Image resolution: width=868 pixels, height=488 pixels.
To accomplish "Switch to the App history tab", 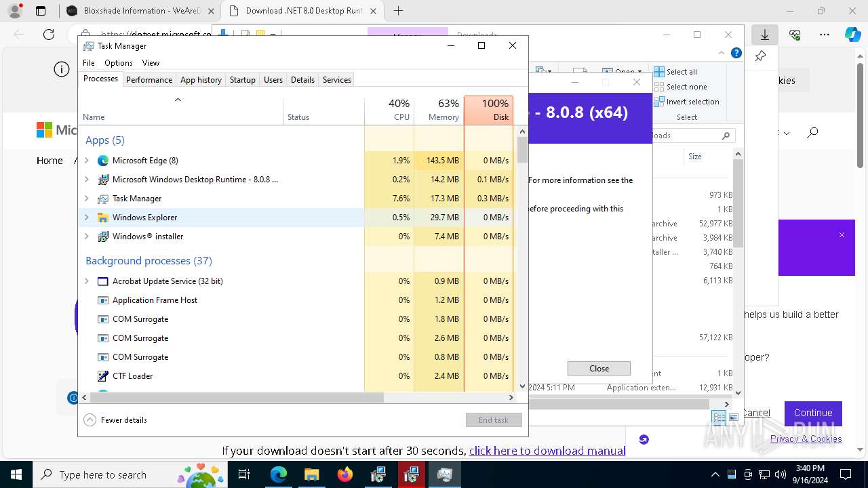I will (x=201, y=80).
